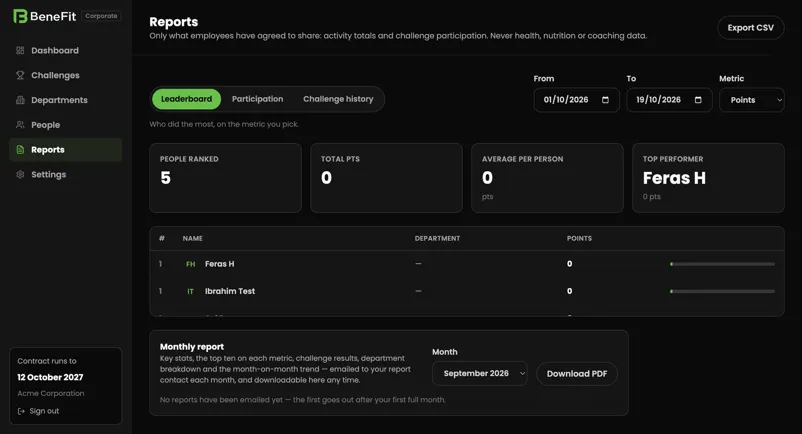Screen dimensions: 802x434
Task: Click the DEPARTMENT column header
Action: pos(437,239)
